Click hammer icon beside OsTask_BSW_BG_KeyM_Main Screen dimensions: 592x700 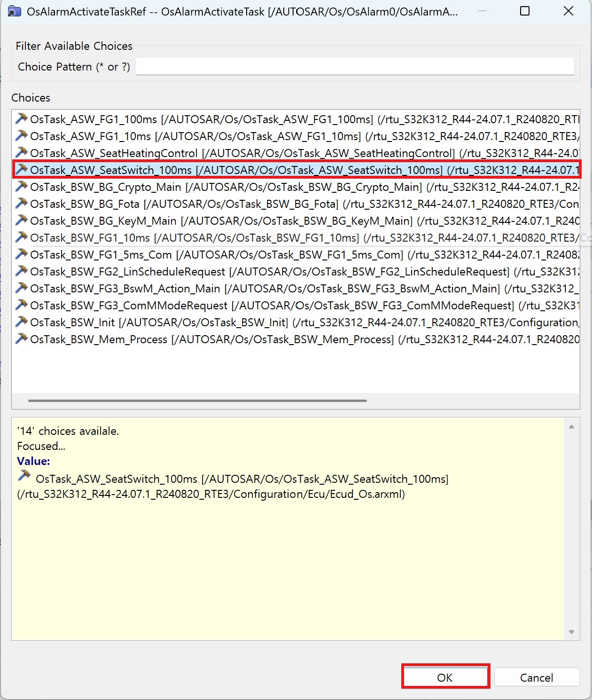pos(21,220)
